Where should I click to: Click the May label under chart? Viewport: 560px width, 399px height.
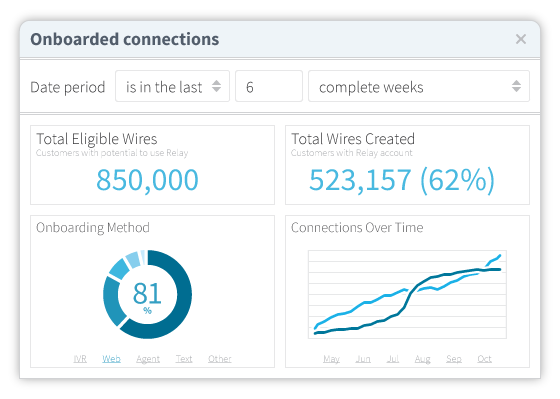tap(331, 359)
